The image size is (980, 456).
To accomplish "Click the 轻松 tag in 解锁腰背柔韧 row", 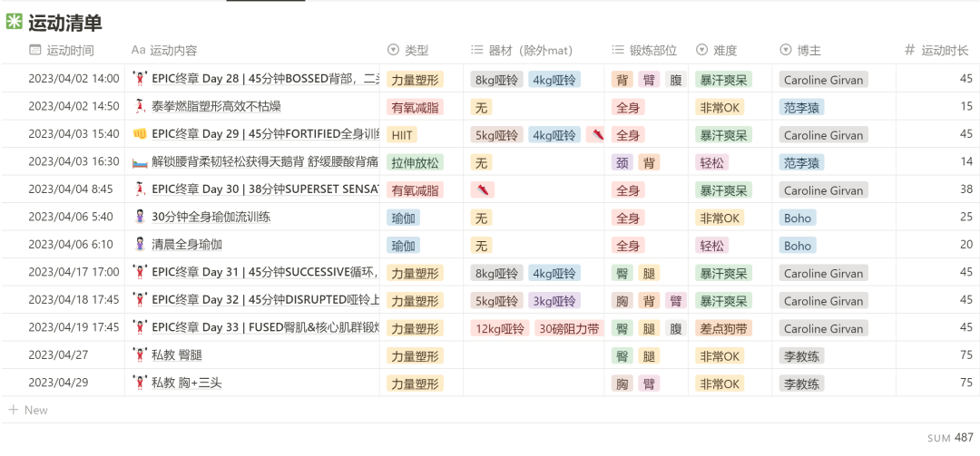I will coord(712,162).
